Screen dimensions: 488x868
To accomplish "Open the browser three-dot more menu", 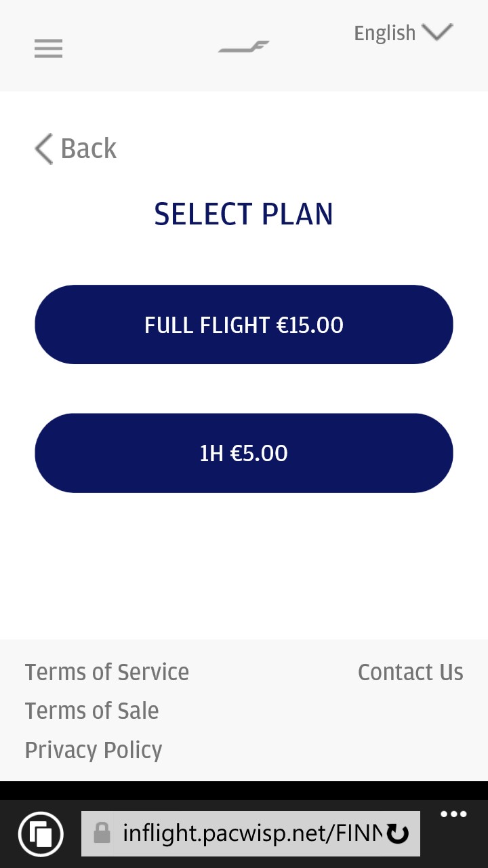I will point(453,815).
